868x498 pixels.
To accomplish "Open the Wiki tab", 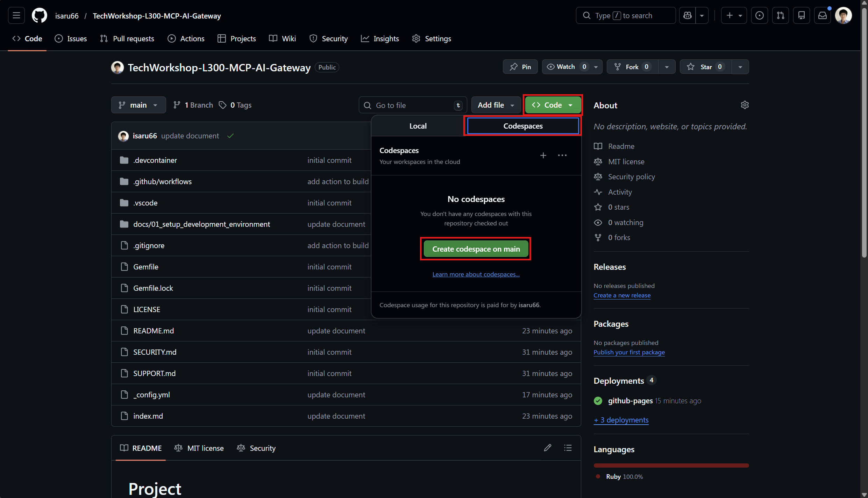I will [283, 38].
